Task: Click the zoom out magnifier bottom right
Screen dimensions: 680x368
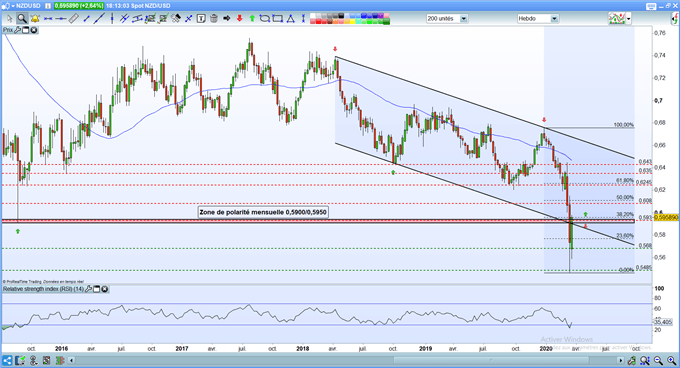Action: coord(658,360)
